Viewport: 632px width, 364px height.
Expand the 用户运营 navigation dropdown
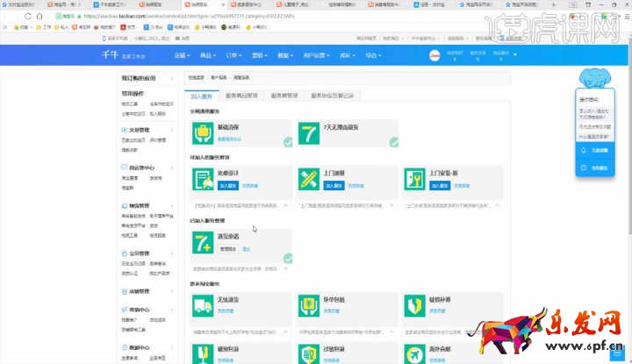[314, 55]
